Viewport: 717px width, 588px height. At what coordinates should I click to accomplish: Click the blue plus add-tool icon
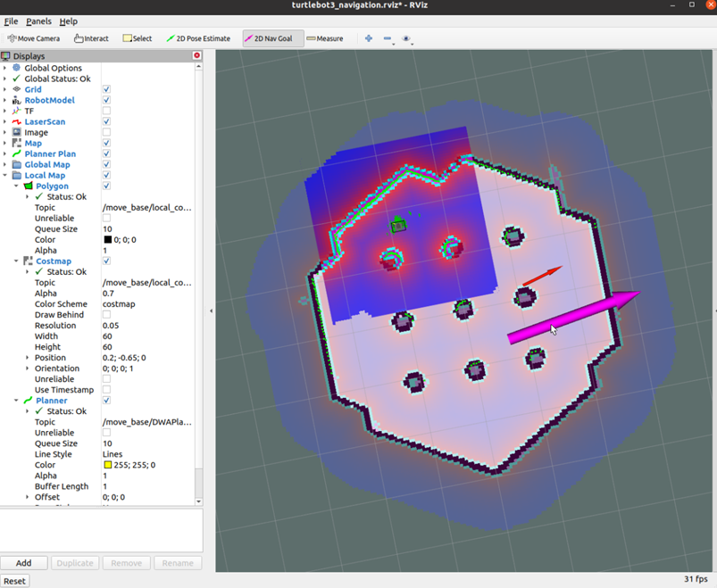coord(368,38)
